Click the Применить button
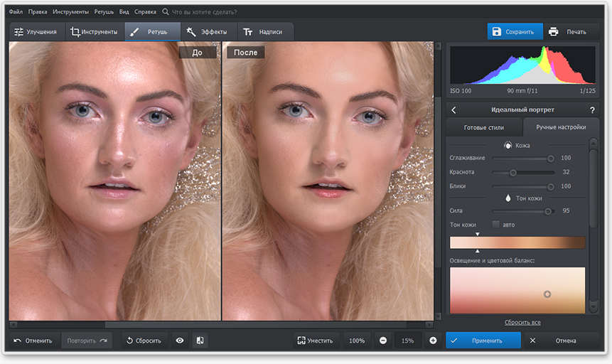The width and height of the screenshot is (612, 364). tap(483, 341)
